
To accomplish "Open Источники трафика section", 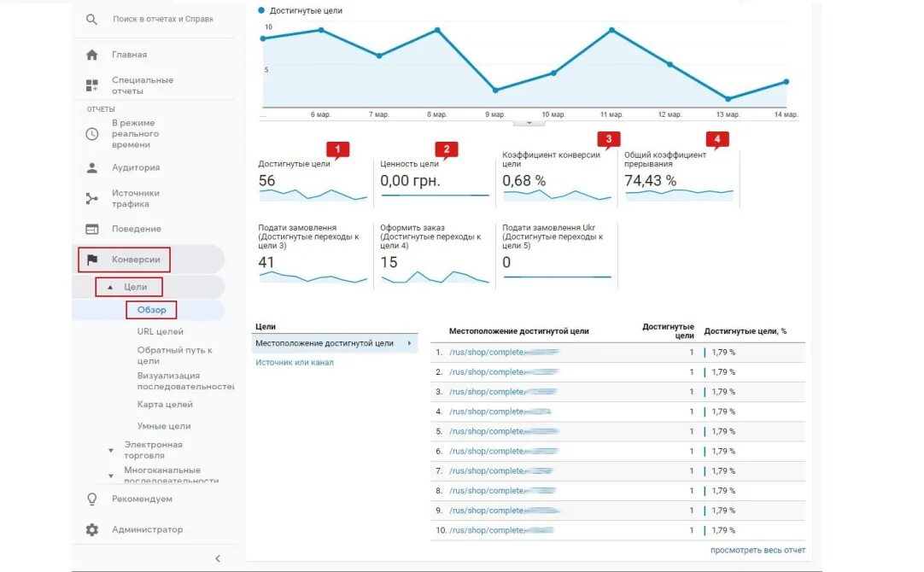I will click(136, 199).
